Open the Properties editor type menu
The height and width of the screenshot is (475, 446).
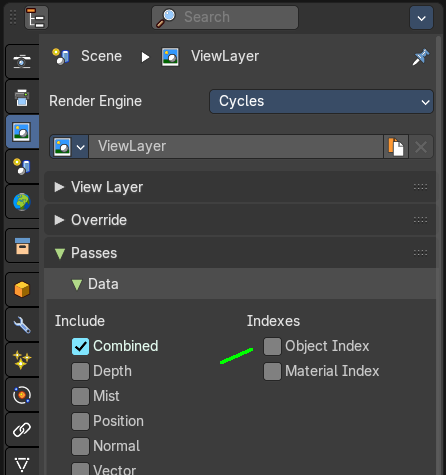[36, 17]
